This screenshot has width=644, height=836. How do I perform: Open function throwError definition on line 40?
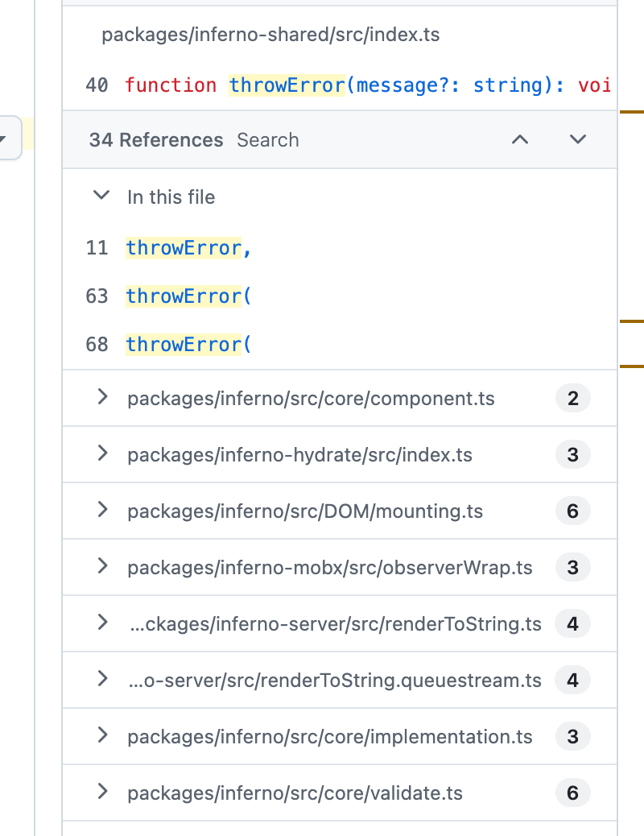368,85
